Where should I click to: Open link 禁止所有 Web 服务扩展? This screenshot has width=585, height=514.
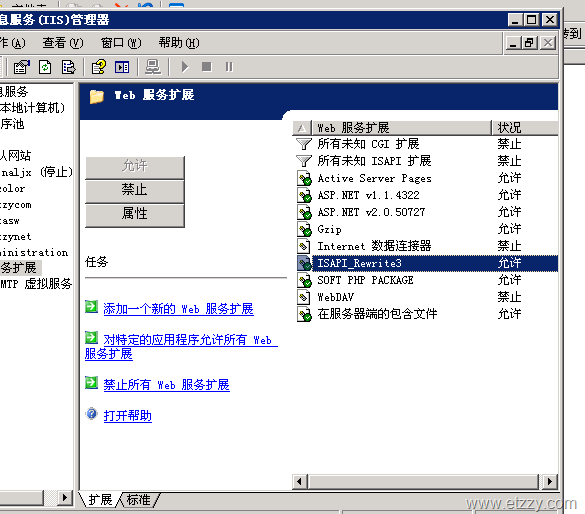[166, 385]
